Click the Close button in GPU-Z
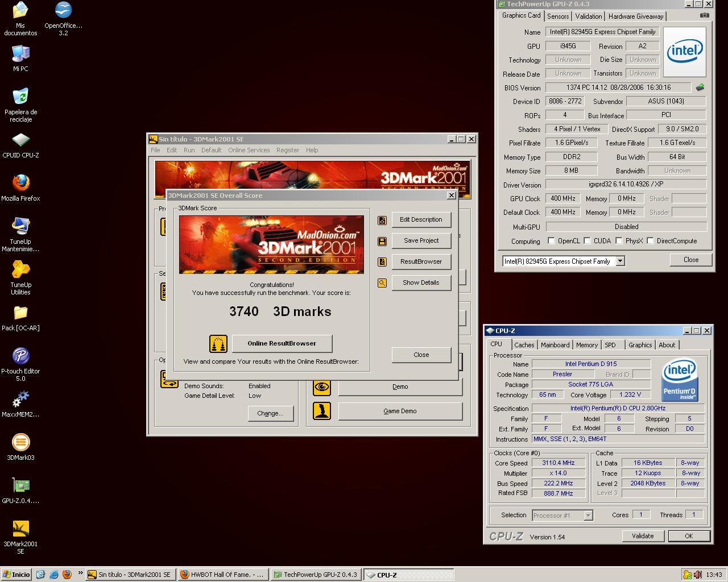The image size is (728, 582). coord(690,260)
